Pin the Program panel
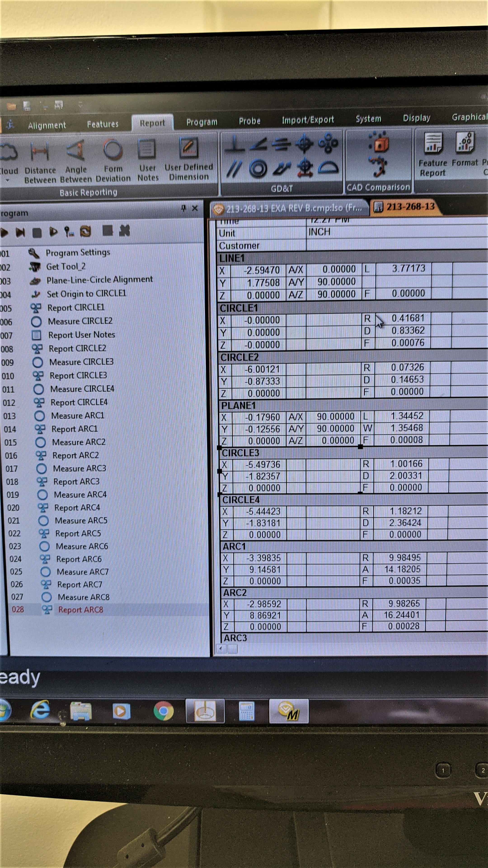 coord(183,208)
